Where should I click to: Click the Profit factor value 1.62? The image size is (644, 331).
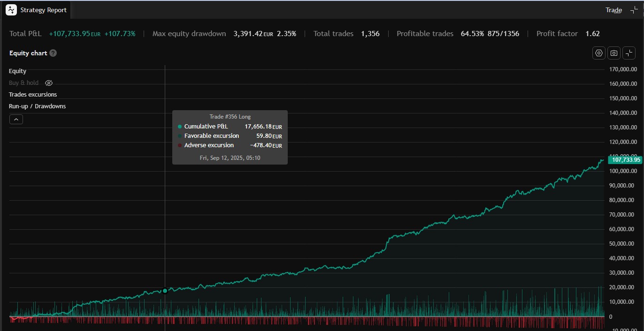[593, 34]
